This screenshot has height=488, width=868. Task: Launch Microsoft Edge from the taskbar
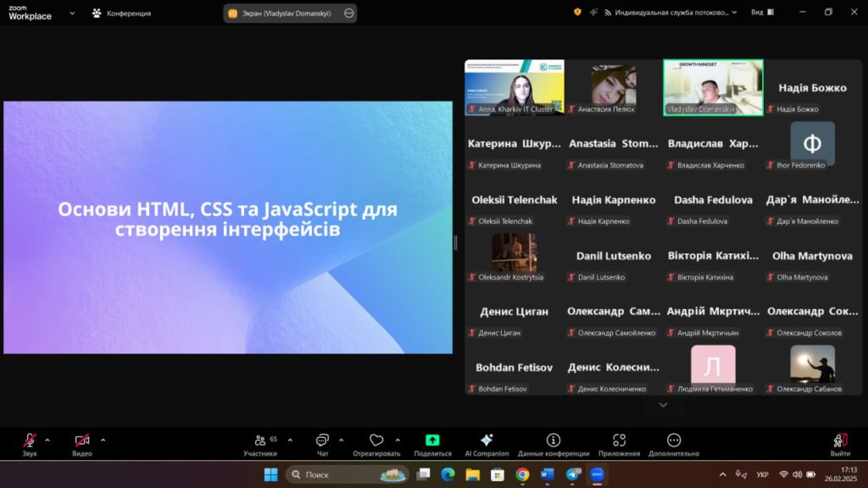[448, 474]
